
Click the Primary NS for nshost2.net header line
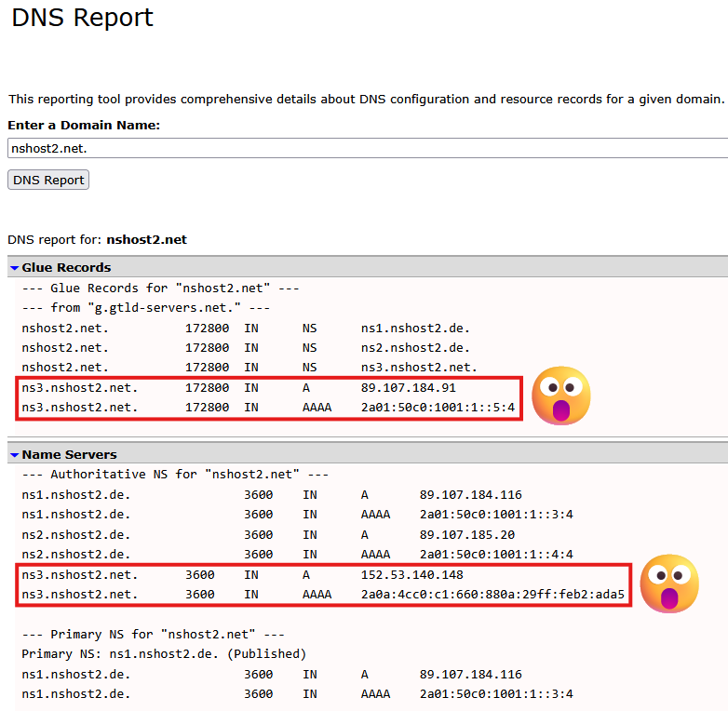pos(154,634)
